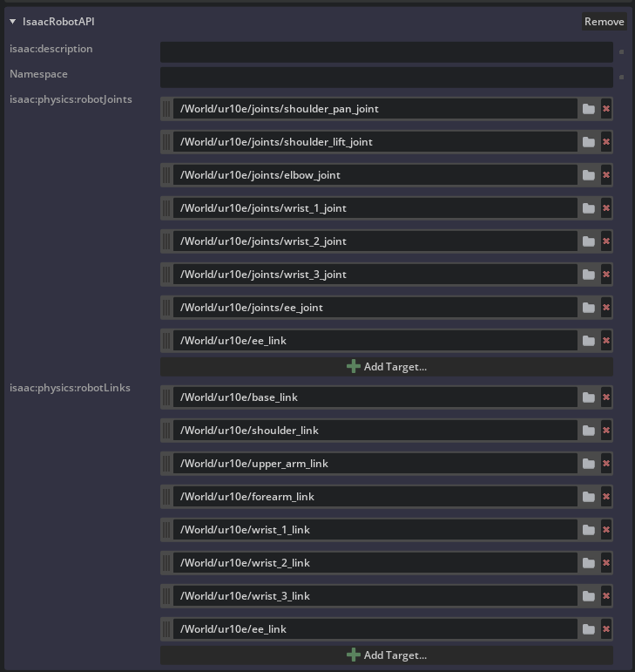The width and height of the screenshot is (635, 672).
Task: Open folder picker for base_link target
Action: pos(589,397)
